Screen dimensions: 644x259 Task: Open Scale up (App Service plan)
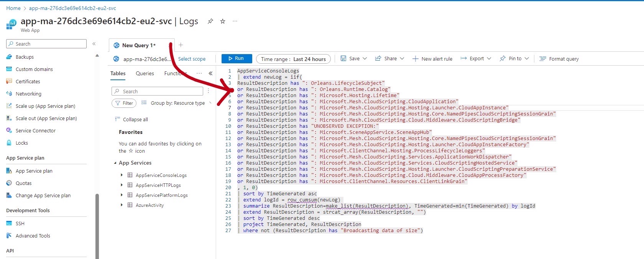pyautogui.click(x=45, y=106)
